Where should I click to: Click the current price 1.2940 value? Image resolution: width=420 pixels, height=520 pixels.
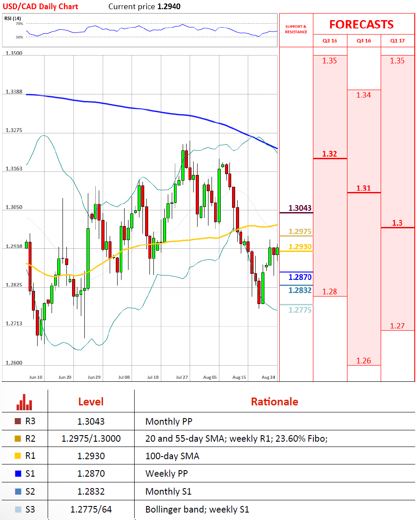(169, 7)
